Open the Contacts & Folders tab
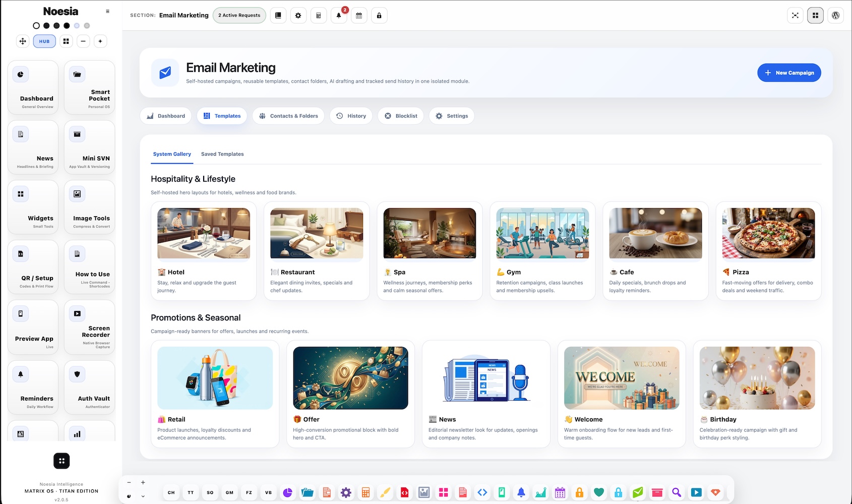The image size is (852, 504). 289,116
